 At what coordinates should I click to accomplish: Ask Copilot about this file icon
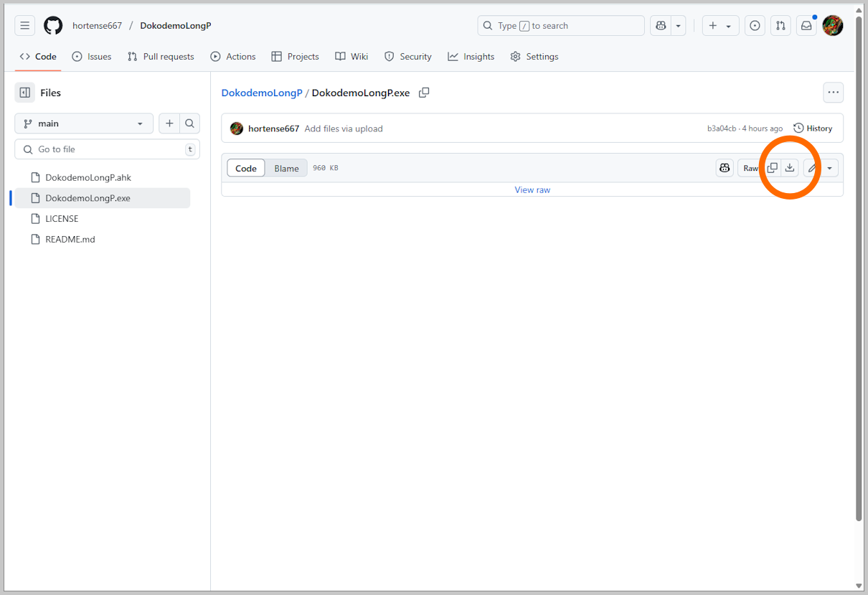point(725,168)
